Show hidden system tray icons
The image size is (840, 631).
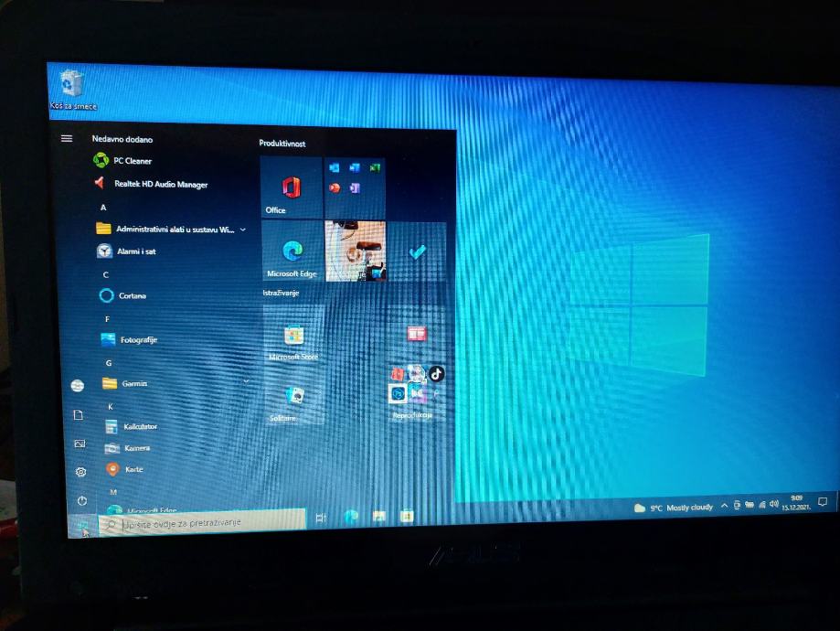click(724, 506)
